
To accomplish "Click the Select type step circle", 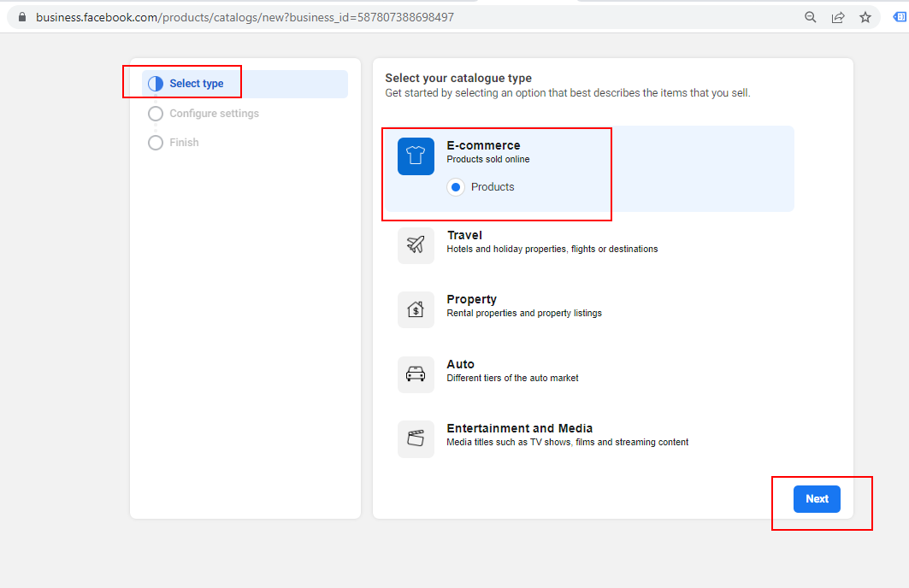I will (156, 84).
